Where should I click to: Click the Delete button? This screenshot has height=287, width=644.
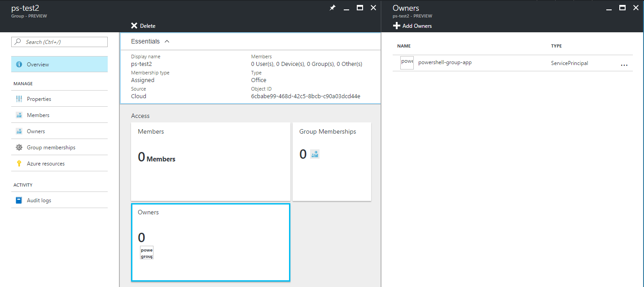pos(143,26)
